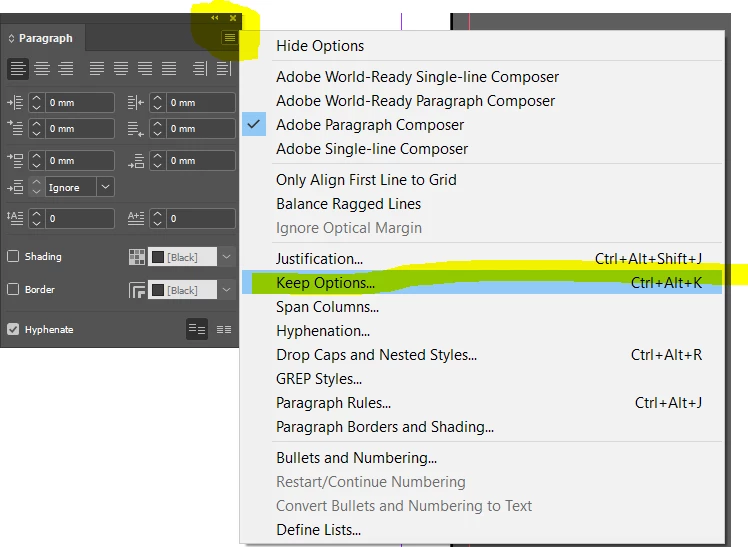Uncheck the Hyphenate checkbox
748x547 pixels.
[x=13, y=329]
